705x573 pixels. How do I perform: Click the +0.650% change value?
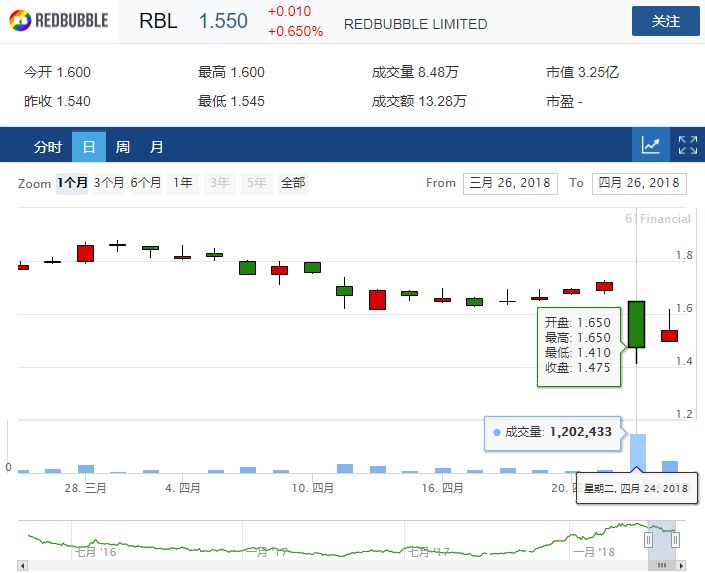coord(295,31)
